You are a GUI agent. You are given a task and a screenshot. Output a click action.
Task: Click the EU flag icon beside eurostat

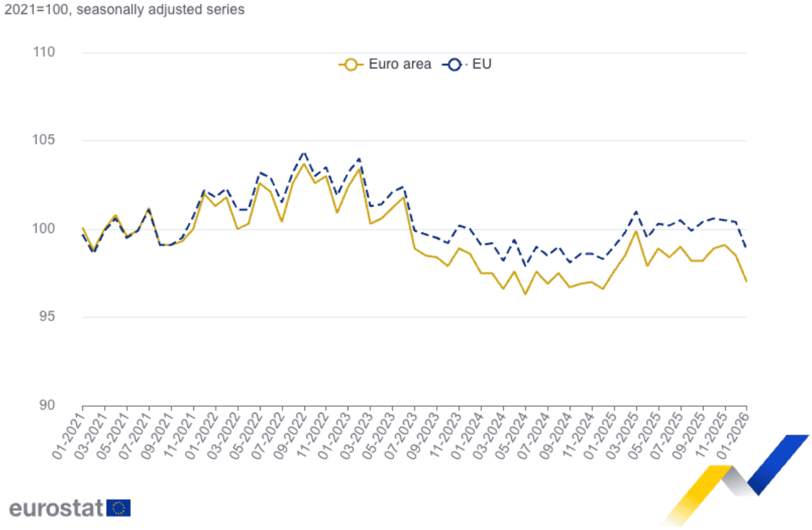coord(118,507)
